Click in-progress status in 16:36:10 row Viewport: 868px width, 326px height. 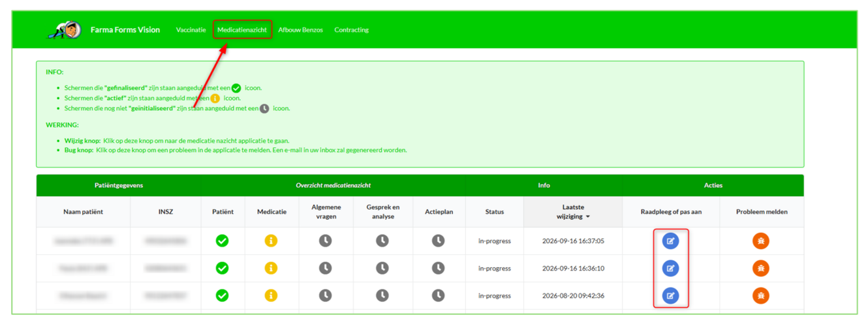click(x=495, y=268)
